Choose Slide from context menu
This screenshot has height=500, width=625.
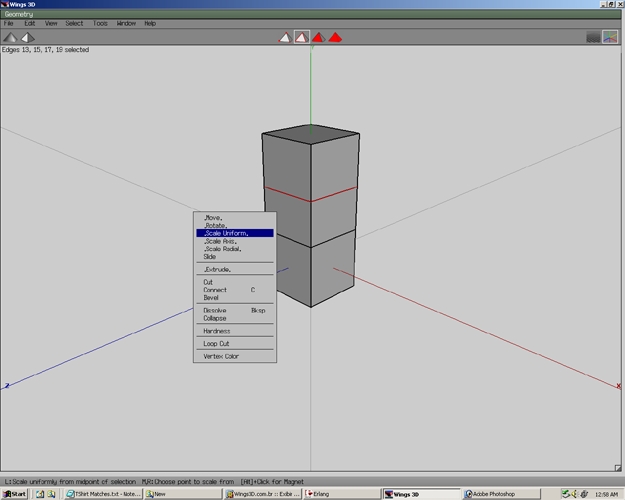tap(235, 257)
